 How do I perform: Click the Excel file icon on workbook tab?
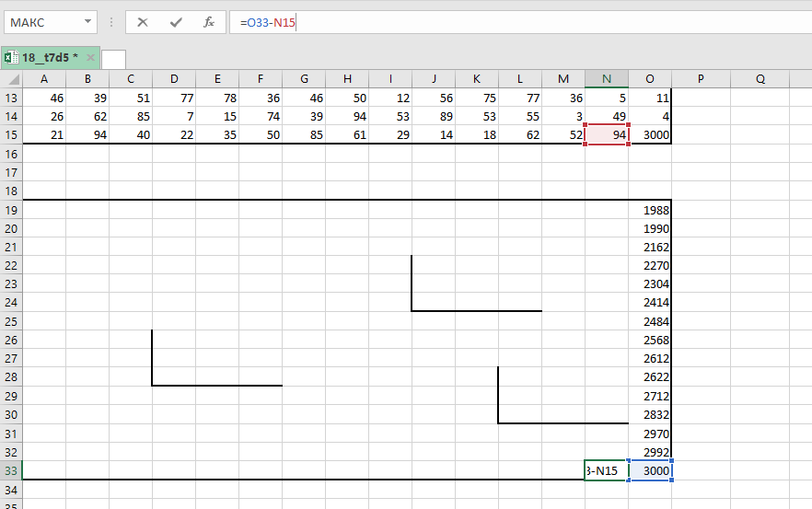coord(11,58)
